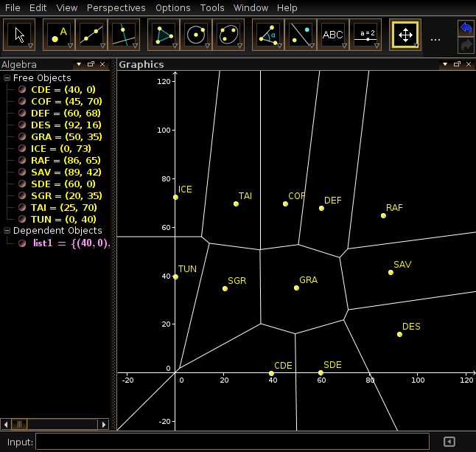Select the Move arrow tool

click(x=19, y=35)
